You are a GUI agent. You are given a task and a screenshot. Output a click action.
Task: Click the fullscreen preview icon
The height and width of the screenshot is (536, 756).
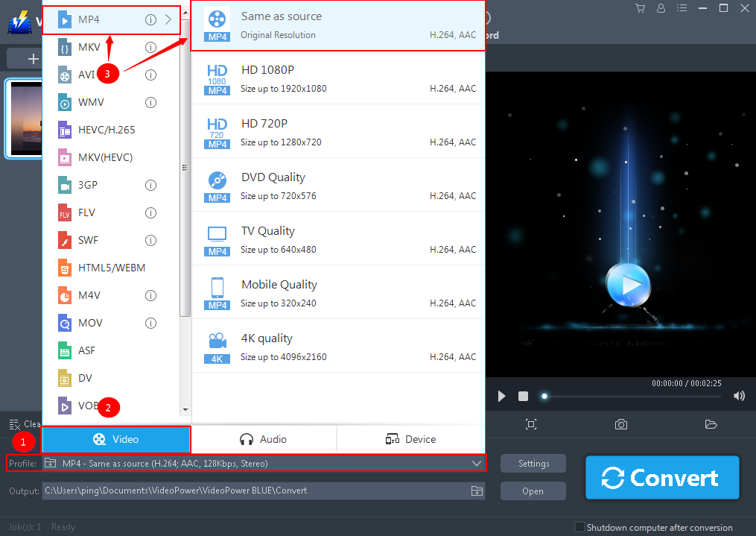click(x=530, y=423)
